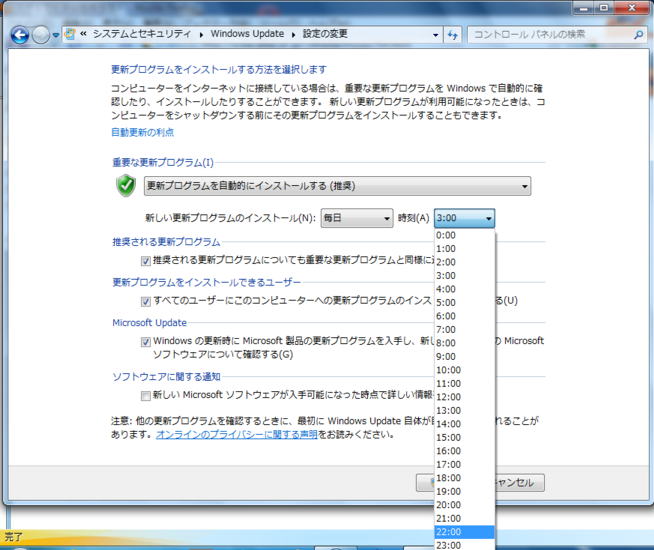The height and width of the screenshot is (550, 654).
Task: Choose 5:00 from the time list
Action: tap(464, 303)
